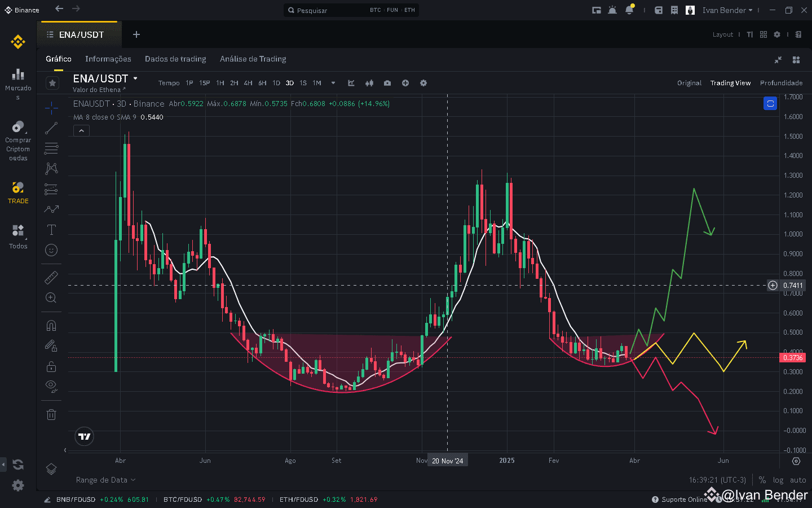The width and height of the screenshot is (812, 508).
Task: Add ENA/USDT to favorites with the star
Action: 52,83
